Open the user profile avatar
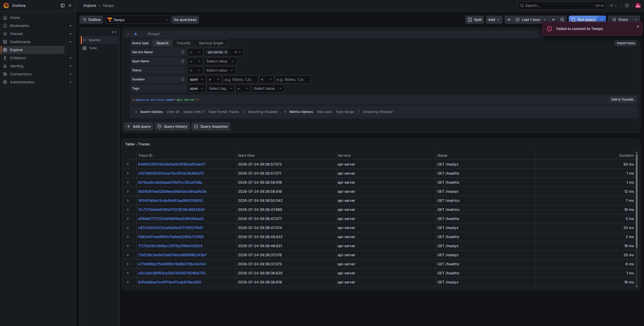644x326 pixels. click(x=638, y=6)
